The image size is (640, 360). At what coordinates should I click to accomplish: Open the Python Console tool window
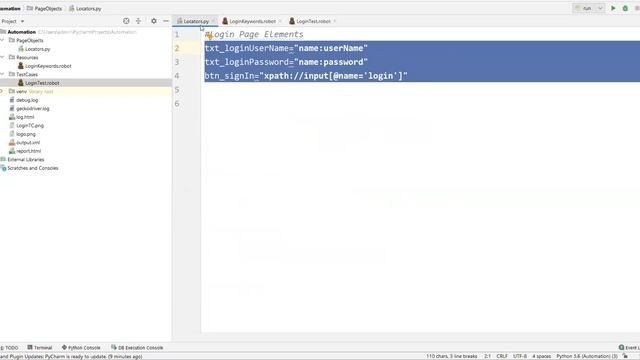(81, 348)
